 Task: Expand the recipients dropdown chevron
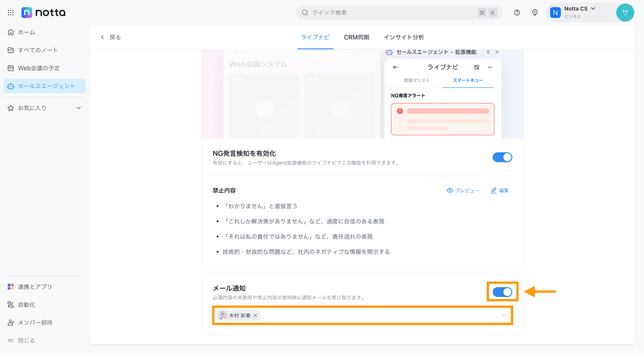504,316
